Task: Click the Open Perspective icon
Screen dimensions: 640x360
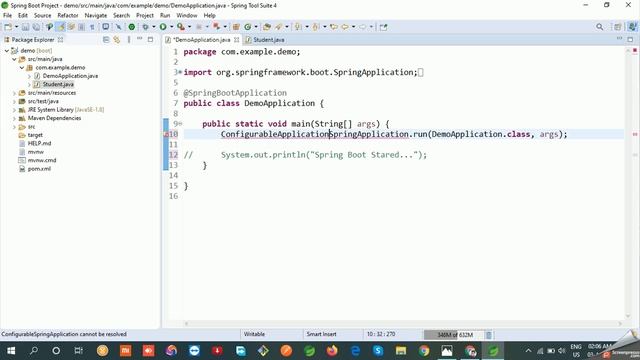Action: pyautogui.click(x=618, y=27)
